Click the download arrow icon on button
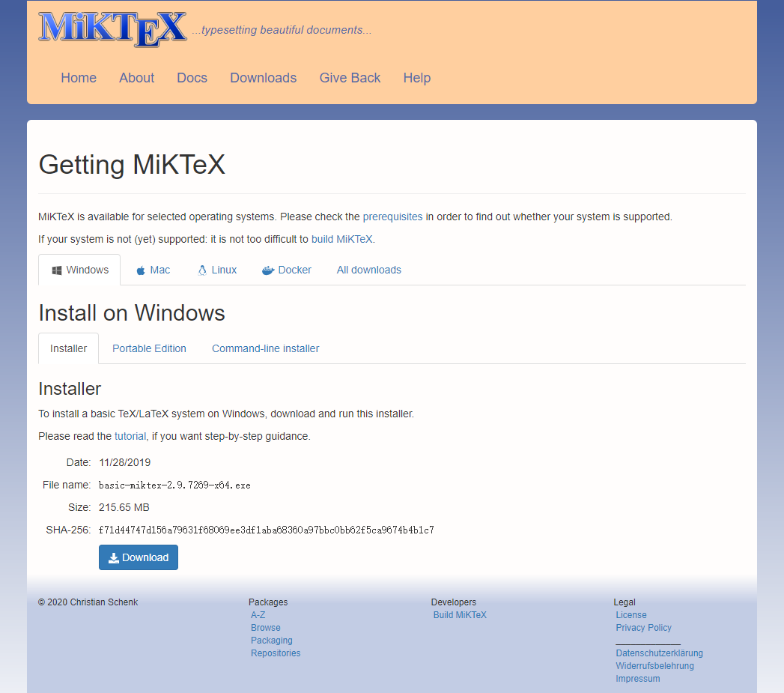The image size is (784, 693). pos(114,558)
